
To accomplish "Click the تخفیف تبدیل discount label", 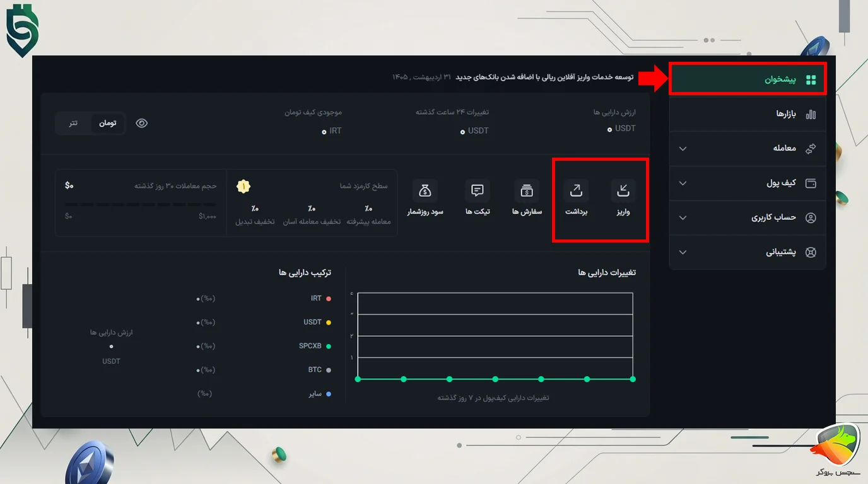I will point(255,222).
